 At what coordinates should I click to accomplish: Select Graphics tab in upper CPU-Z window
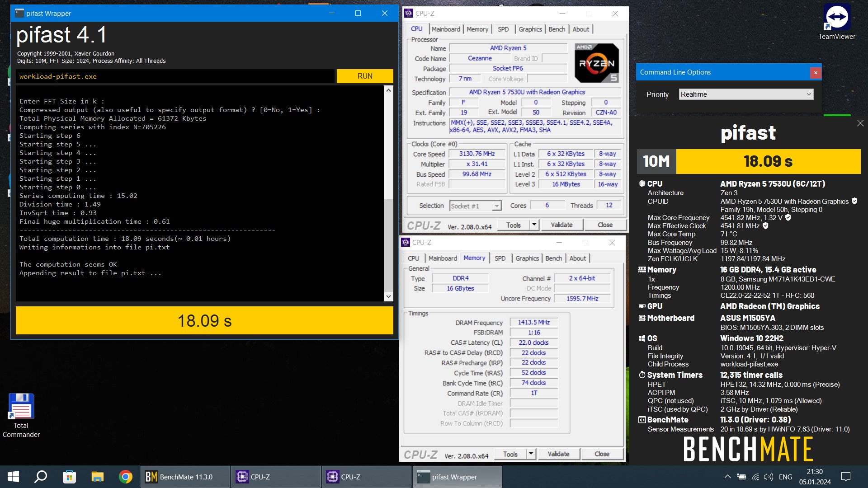pyautogui.click(x=530, y=29)
